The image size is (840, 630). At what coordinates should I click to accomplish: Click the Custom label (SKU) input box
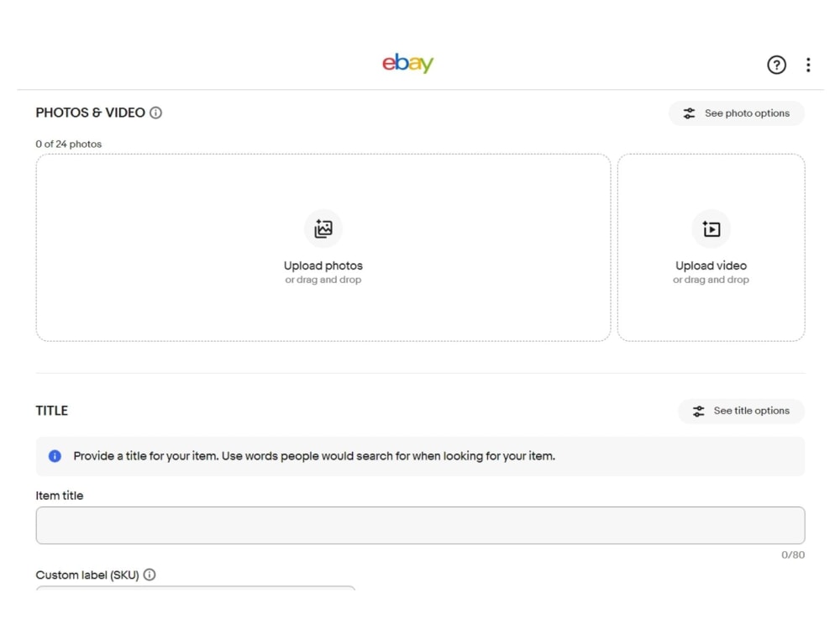point(196,588)
